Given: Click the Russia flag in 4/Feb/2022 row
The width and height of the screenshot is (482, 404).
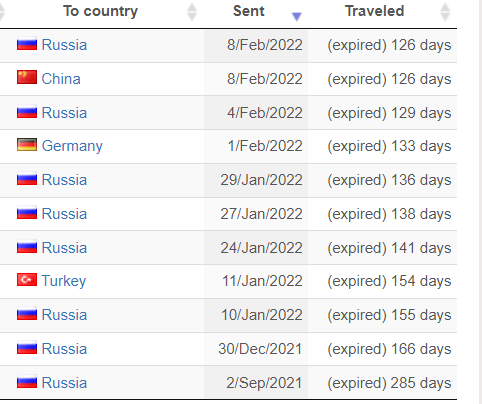Looking at the screenshot, I should pos(27,111).
